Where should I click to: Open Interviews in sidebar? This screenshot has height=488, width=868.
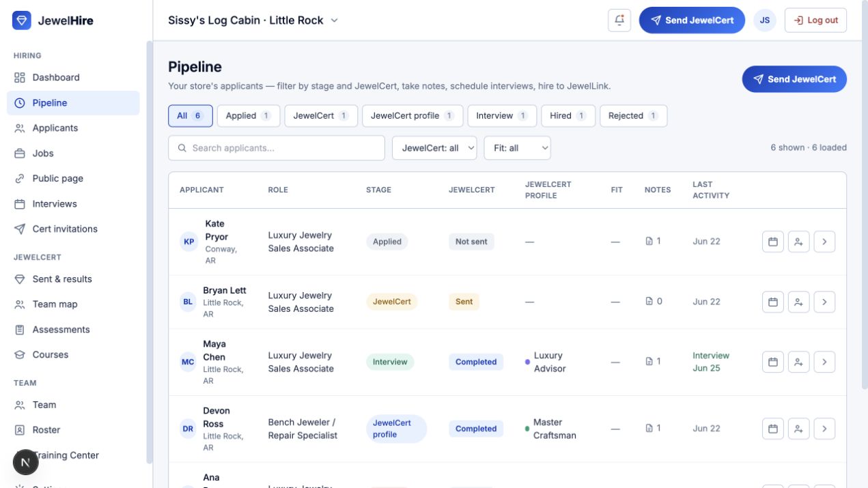(73, 204)
